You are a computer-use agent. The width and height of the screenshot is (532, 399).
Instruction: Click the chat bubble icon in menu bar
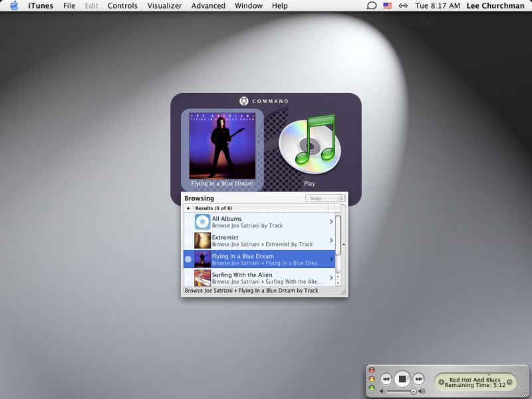click(x=372, y=6)
